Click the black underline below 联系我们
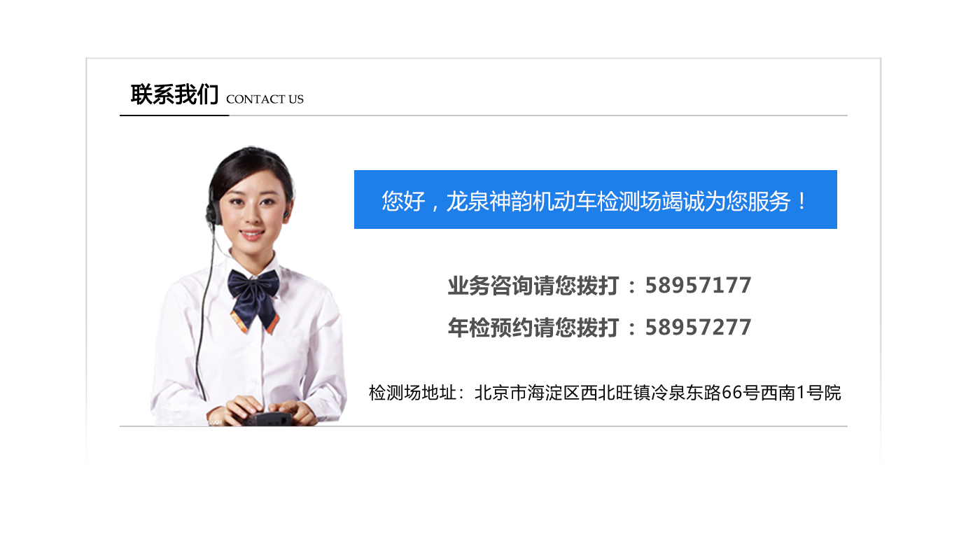The width and height of the screenshot is (966, 560). tap(174, 115)
